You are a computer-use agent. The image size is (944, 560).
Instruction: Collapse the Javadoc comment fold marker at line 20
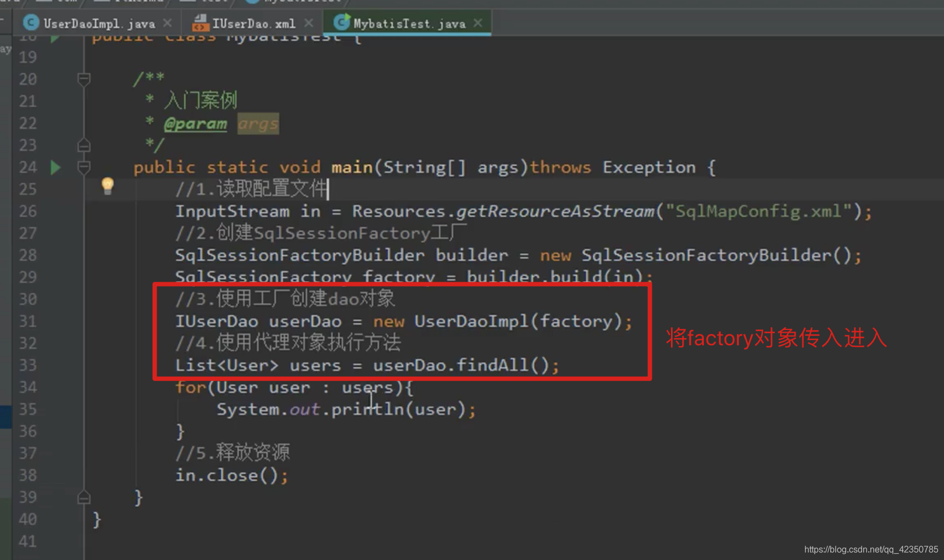tap(84, 80)
